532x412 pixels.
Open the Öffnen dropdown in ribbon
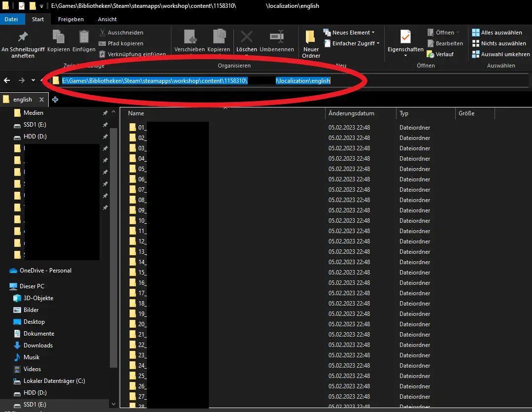[443, 33]
